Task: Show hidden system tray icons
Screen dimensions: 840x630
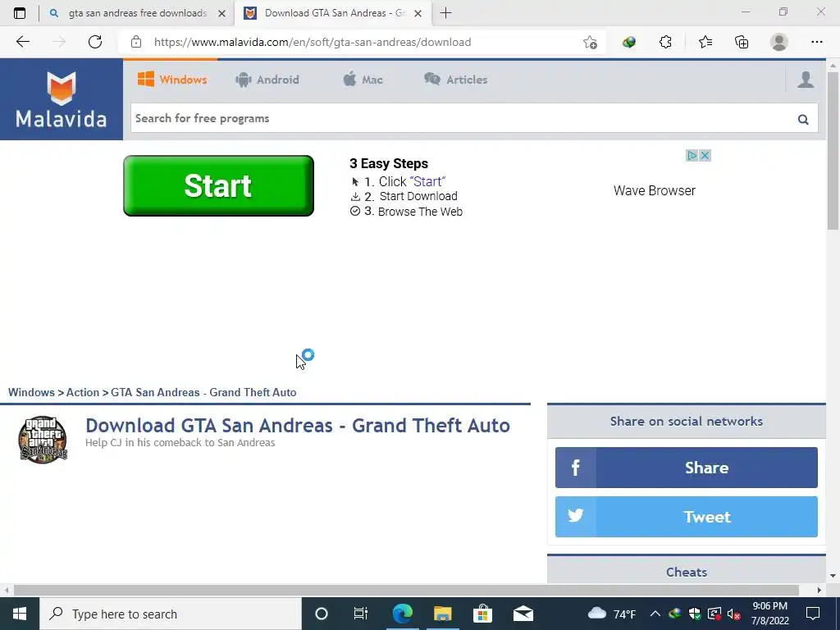Action: tap(655, 614)
